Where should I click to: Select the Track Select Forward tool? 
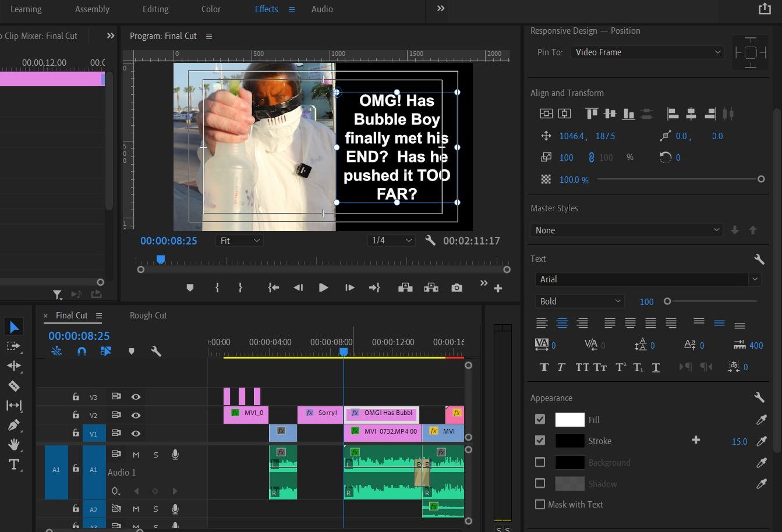point(14,346)
